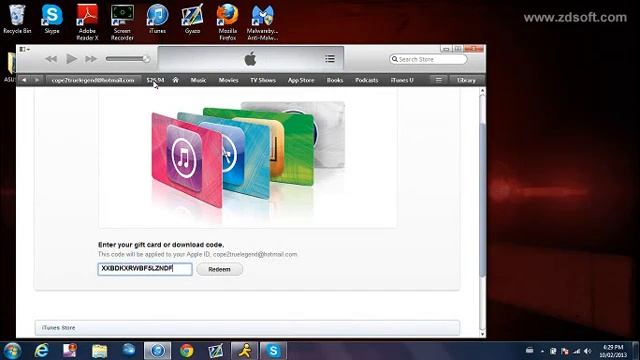Click the gift cards image

pyautogui.click(x=248, y=157)
